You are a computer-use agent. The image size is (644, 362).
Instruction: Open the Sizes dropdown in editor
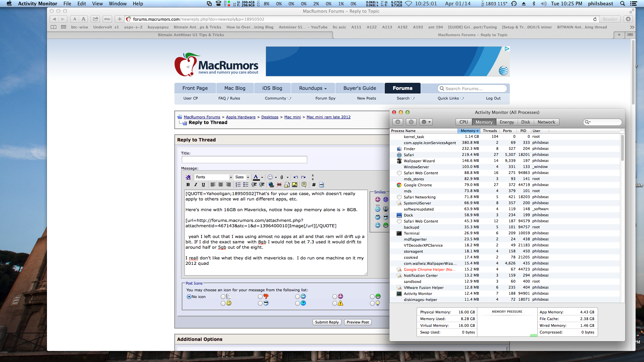pos(242,177)
